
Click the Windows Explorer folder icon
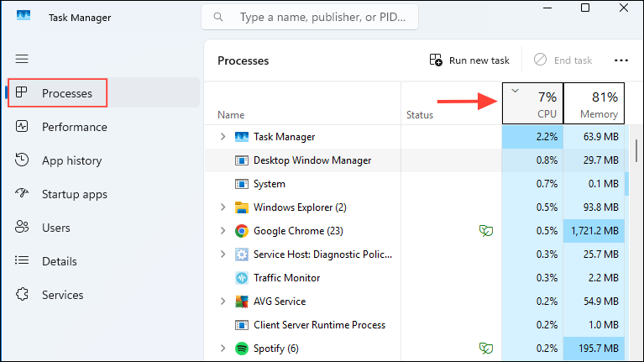pyautogui.click(x=242, y=207)
